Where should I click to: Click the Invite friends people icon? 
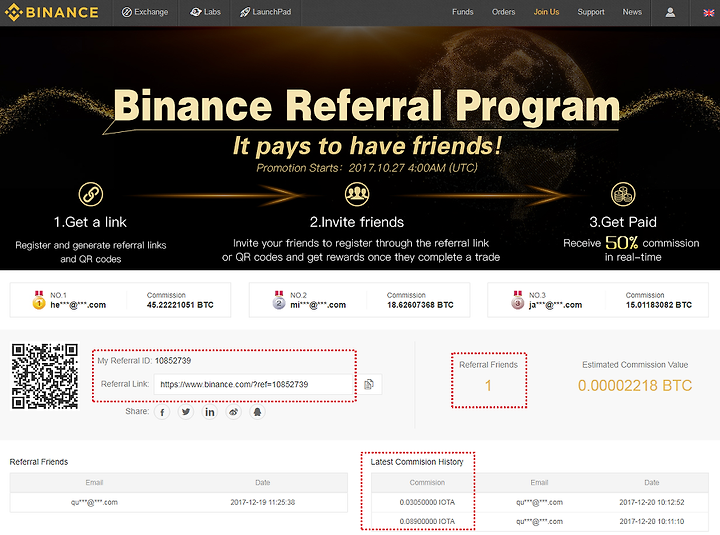[357, 194]
